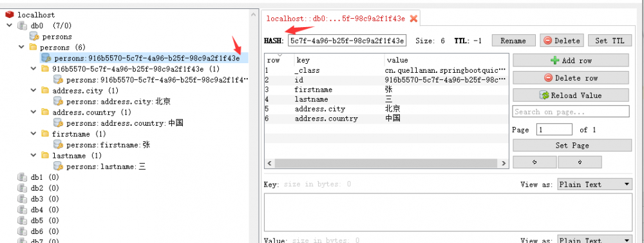The width and height of the screenshot is (644, 243).
Task: Add a new row to hash
Action: (x=571, y=61)
